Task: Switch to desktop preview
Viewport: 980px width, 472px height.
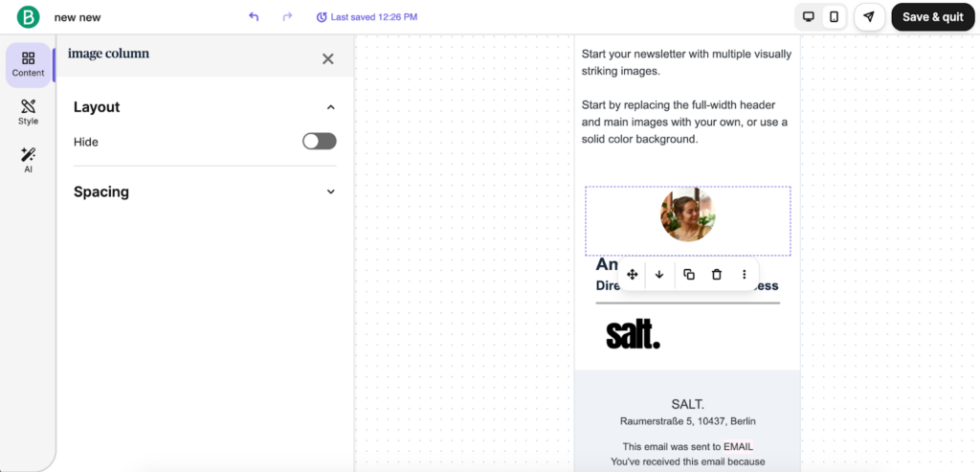Action: [808, 17]
